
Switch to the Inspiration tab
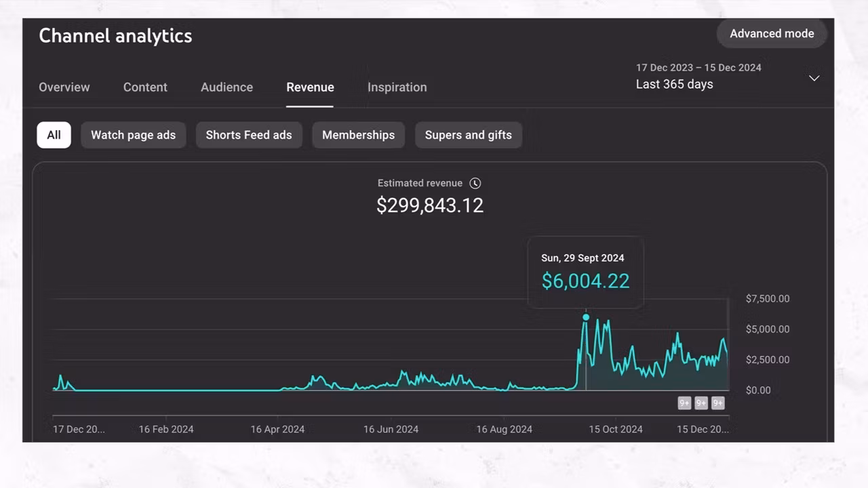[x=397, y=87]
